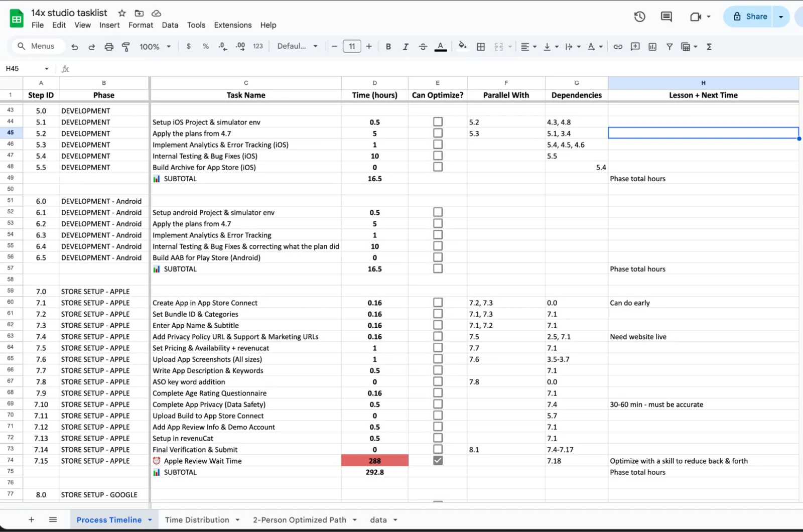Open filter views dropdown
Screen dimensions: 803x532
[x=689, y=47]
